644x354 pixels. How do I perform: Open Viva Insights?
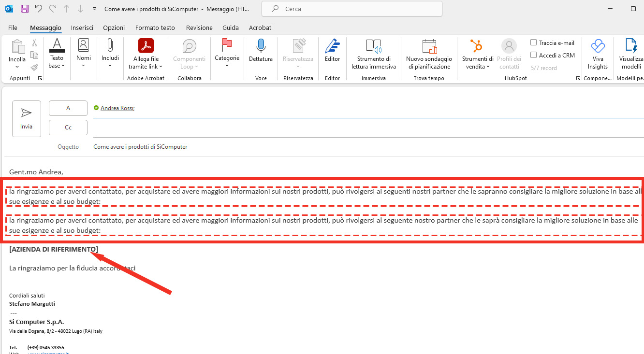coord(598,54)
